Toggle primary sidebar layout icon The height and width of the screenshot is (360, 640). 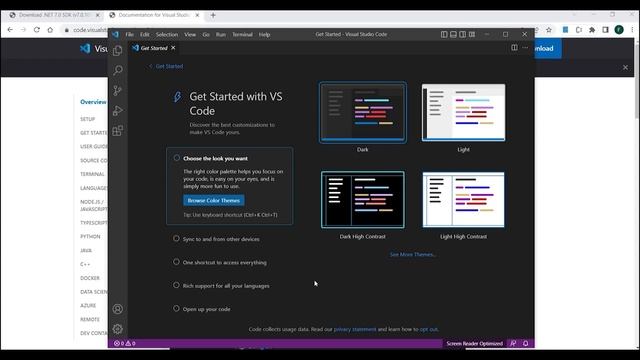tap(444, 34)
